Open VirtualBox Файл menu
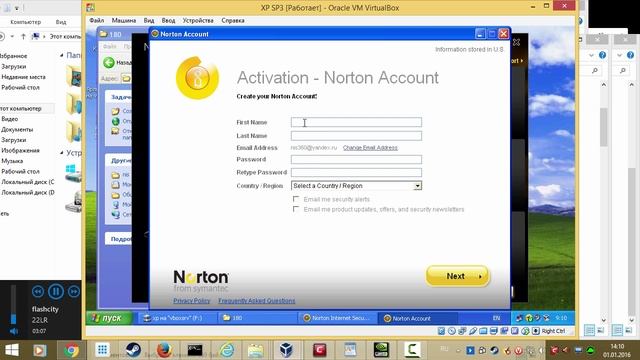 click(97, 20)
